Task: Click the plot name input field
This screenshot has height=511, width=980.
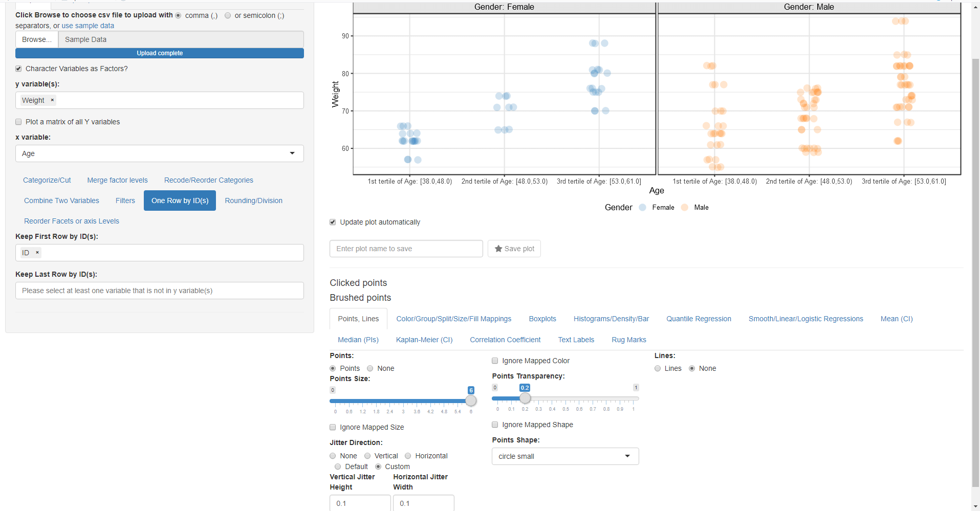Action: click(406, 249)
